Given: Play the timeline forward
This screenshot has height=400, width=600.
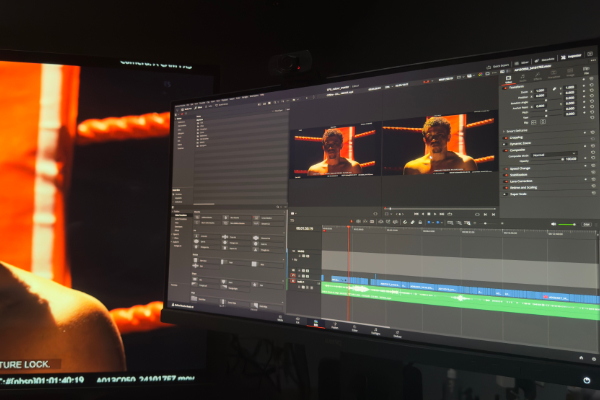Looking at the screenshot, I should [x=435, y=214].
